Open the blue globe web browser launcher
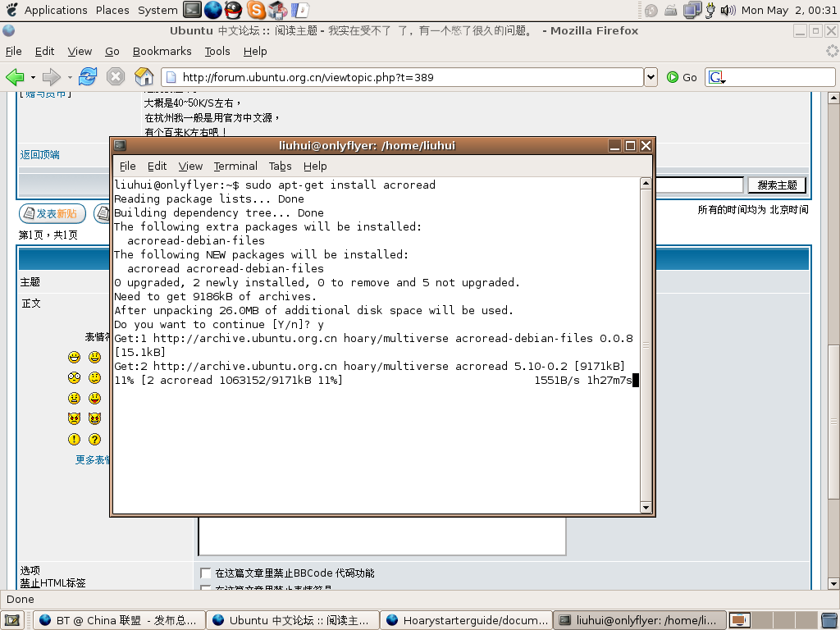This screenshot has height=630, width=840. [212, 10]
